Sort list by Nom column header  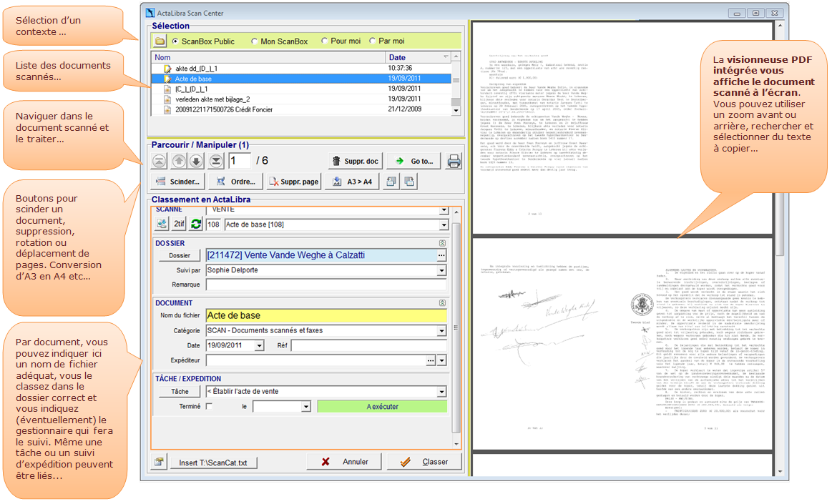[x=268, y=57]
